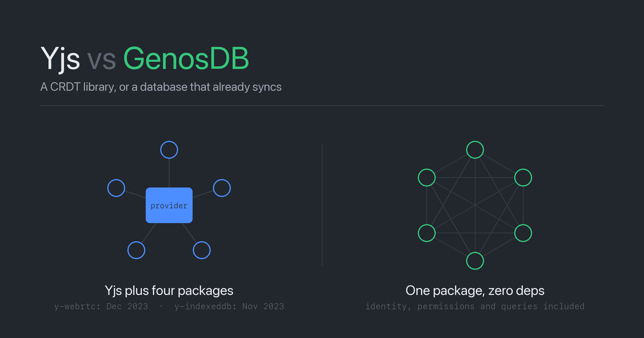Click the text 'y-indexeddb: Nov 2023'
Screen dimensions: 644x338
click(229, 306)
